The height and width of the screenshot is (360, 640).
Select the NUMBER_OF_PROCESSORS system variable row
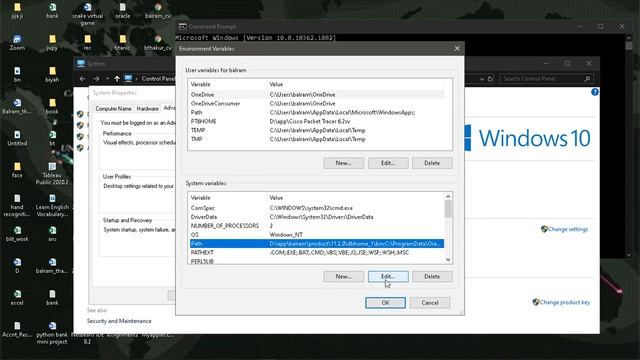pyautogui.click(x=317, y=226)
